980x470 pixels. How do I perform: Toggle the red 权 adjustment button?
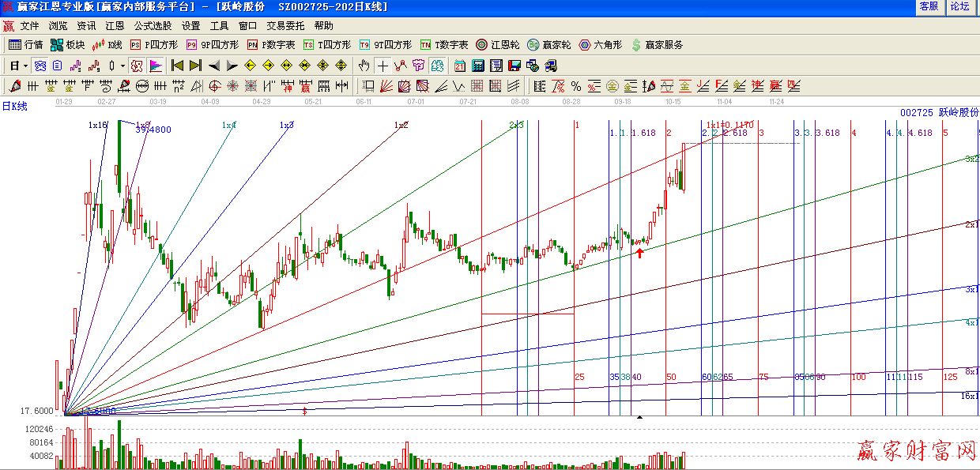coord(137,66)
